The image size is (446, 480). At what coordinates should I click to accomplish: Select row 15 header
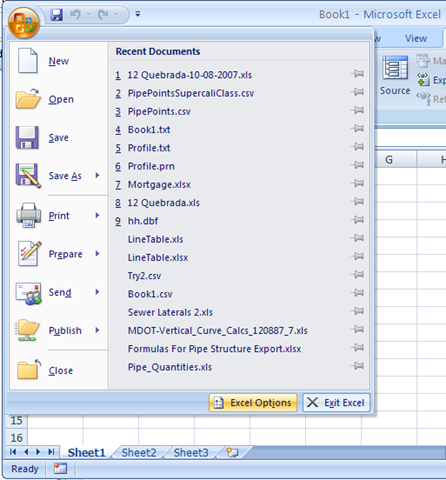(x=16, y=420)
